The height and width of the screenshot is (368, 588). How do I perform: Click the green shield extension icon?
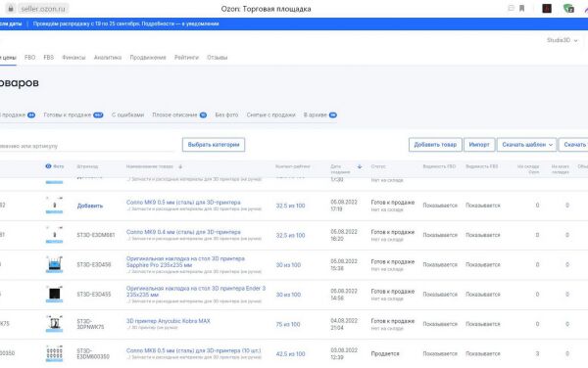[x=568, y=8]
